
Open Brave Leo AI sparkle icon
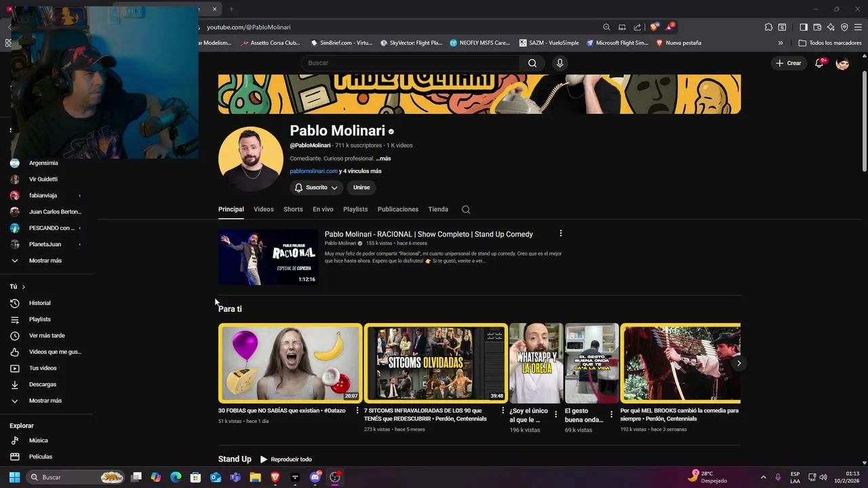(831, 27)
